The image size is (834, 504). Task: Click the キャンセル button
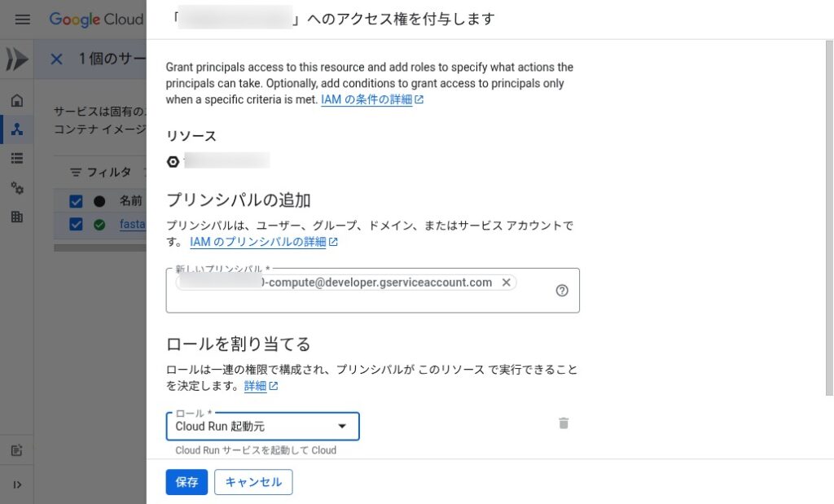coord(253,482)
